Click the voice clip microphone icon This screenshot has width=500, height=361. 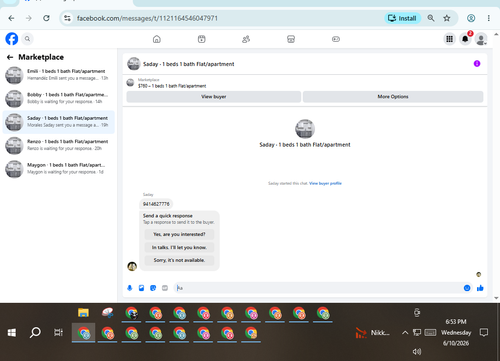[x=130, y=288]
